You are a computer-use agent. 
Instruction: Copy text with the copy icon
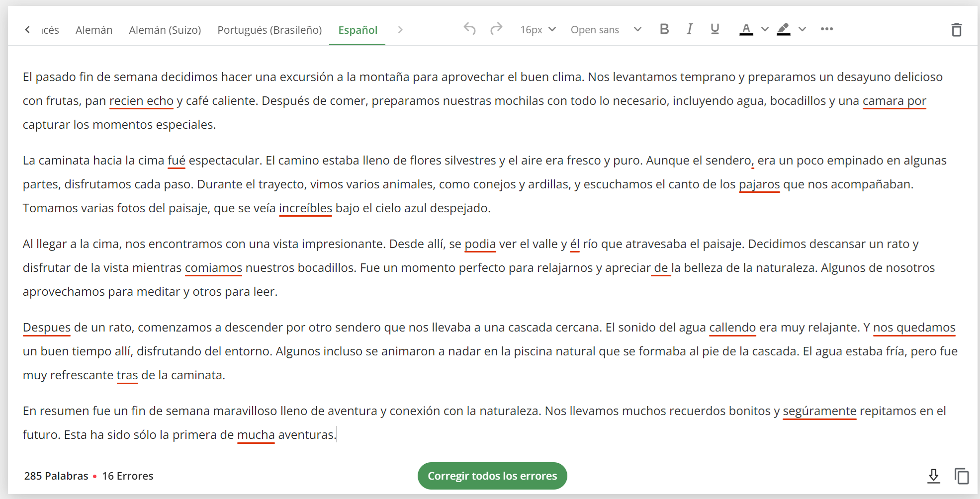point(962,476)
